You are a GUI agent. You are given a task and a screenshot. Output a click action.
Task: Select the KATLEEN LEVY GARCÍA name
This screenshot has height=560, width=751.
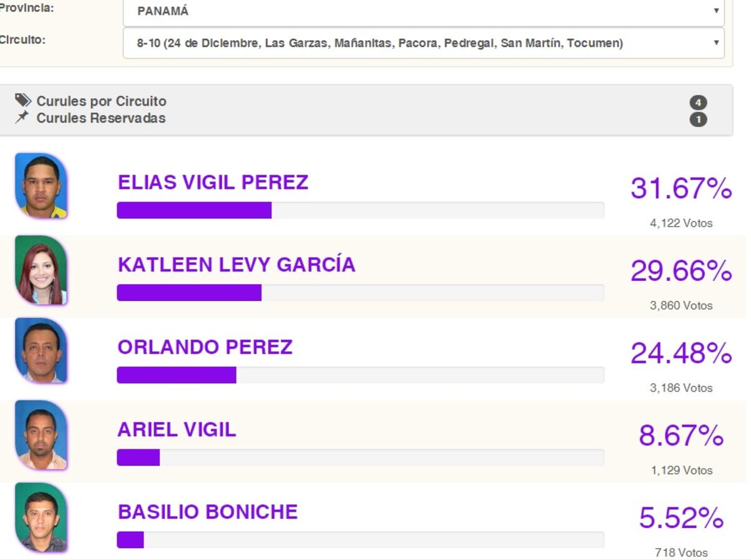[x=237, y=265]
